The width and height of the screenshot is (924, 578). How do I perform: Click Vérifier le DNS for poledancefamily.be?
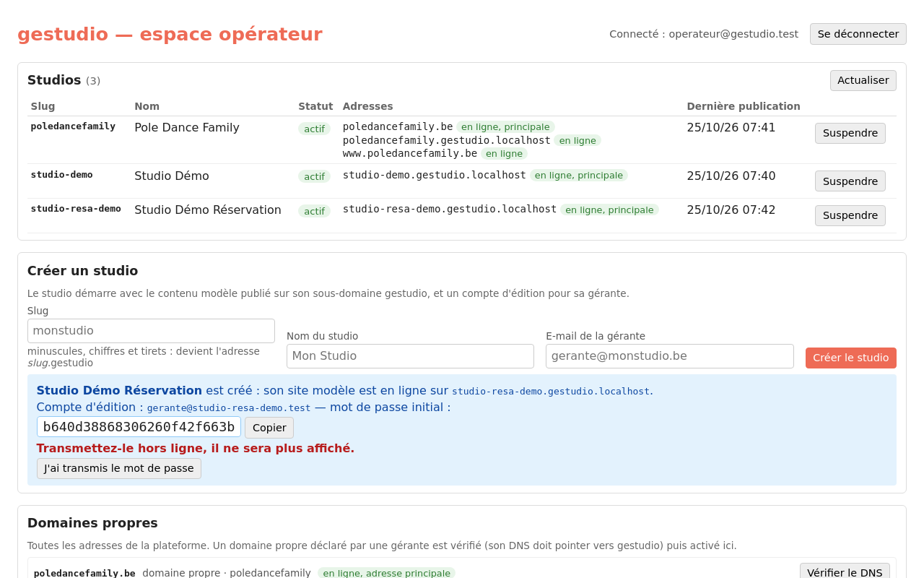(845, 573)
